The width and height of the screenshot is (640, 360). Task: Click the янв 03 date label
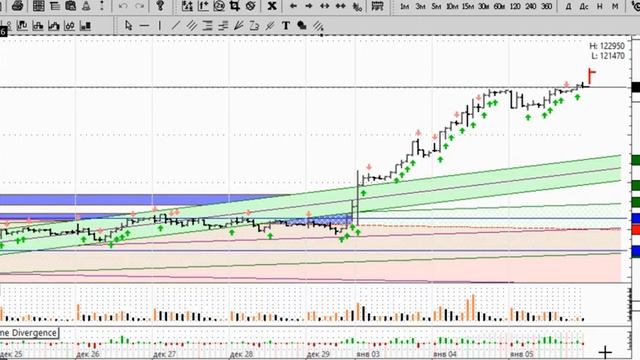(368, 354)
